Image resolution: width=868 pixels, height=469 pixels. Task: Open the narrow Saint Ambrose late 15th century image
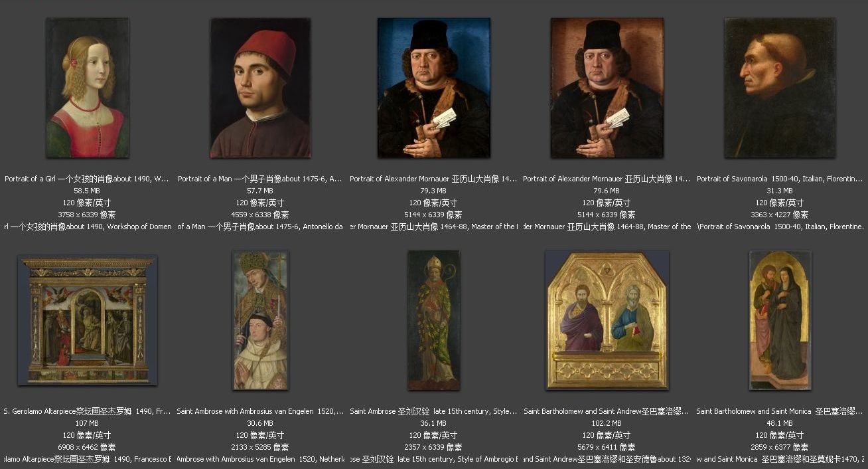(434, 320)
